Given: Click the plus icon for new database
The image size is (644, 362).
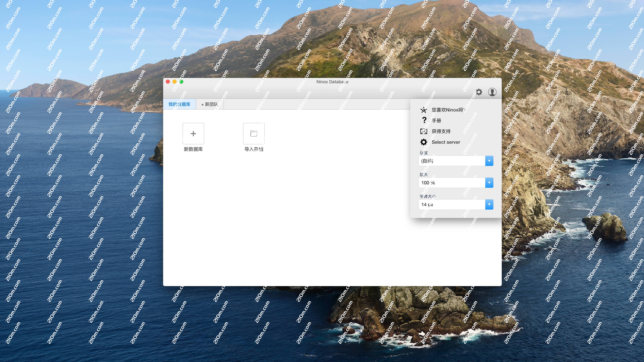Looking at the screenshot, I should [193, 133].
